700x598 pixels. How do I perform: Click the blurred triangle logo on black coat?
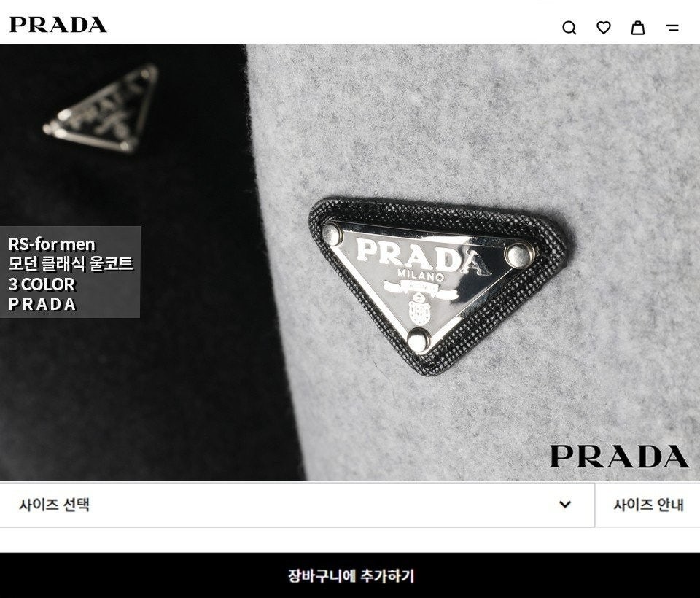pos(101,109)
